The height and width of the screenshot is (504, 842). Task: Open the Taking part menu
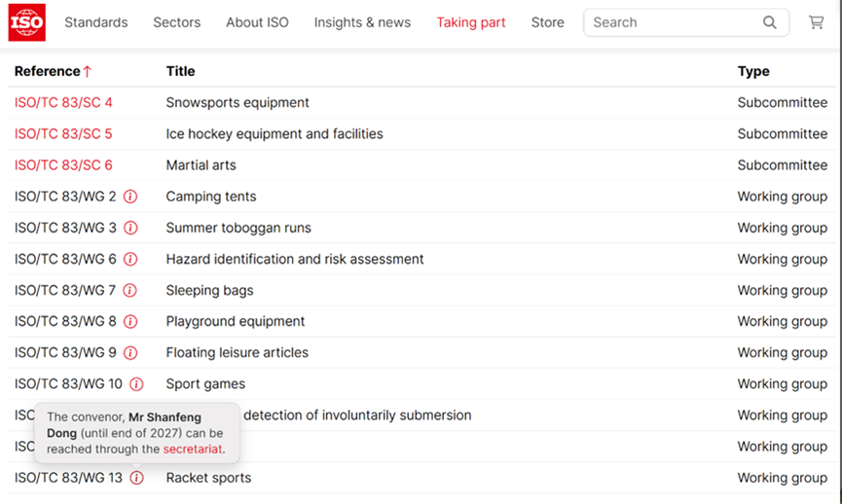click(x=471, y=22)
